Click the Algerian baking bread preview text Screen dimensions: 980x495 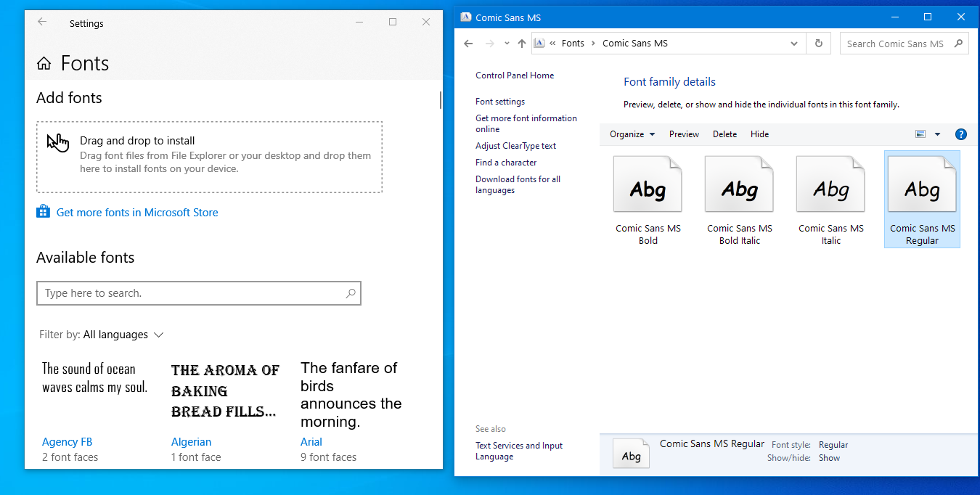pos(225,390)
